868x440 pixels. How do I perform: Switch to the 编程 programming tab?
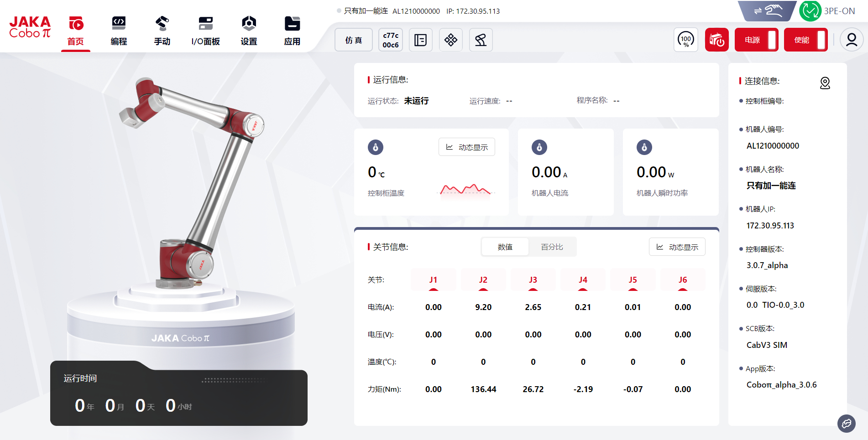pos(119,31)
